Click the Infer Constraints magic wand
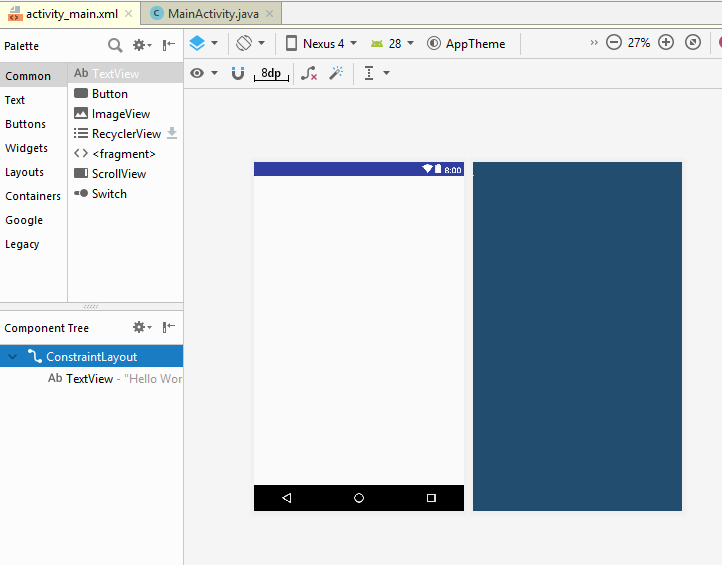Viewport: 722px width, 565px height. [x=336, y=73]
